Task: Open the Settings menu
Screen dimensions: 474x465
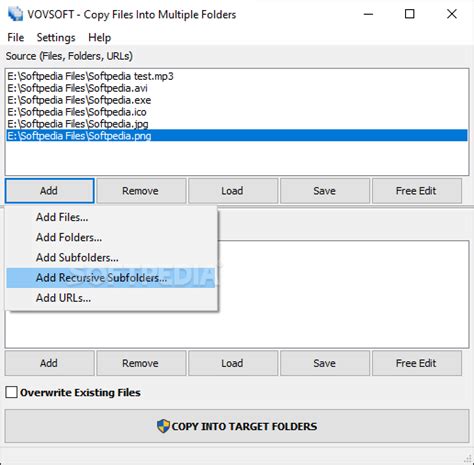Action: click(x=56, y=37)
